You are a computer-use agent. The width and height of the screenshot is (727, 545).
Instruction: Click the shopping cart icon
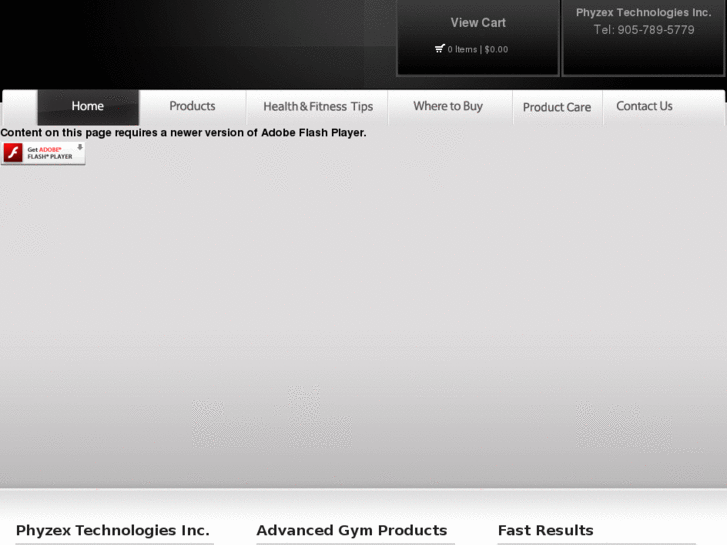click(x=440, y=48)
